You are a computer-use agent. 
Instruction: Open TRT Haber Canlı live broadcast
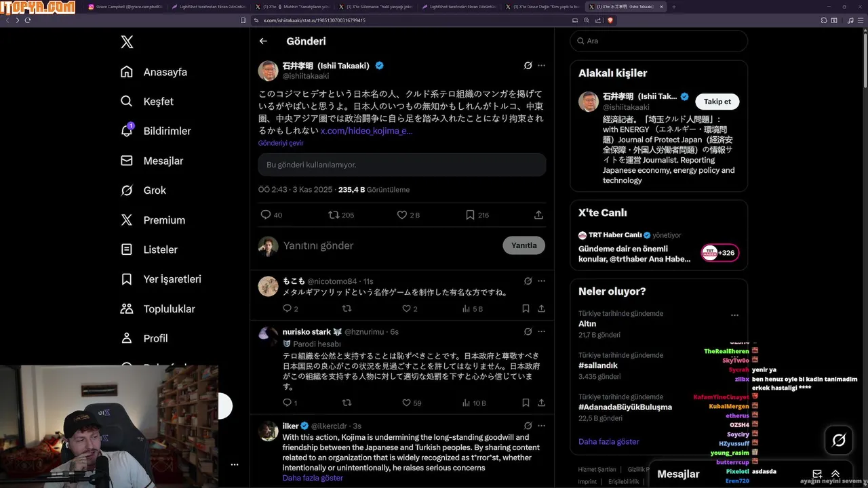tap(658, 248)
